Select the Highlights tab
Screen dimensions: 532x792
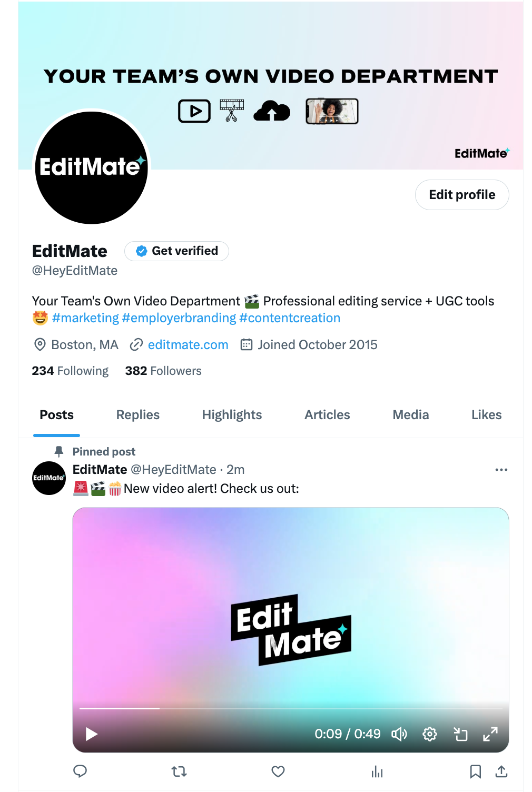(x=232, y=415)
